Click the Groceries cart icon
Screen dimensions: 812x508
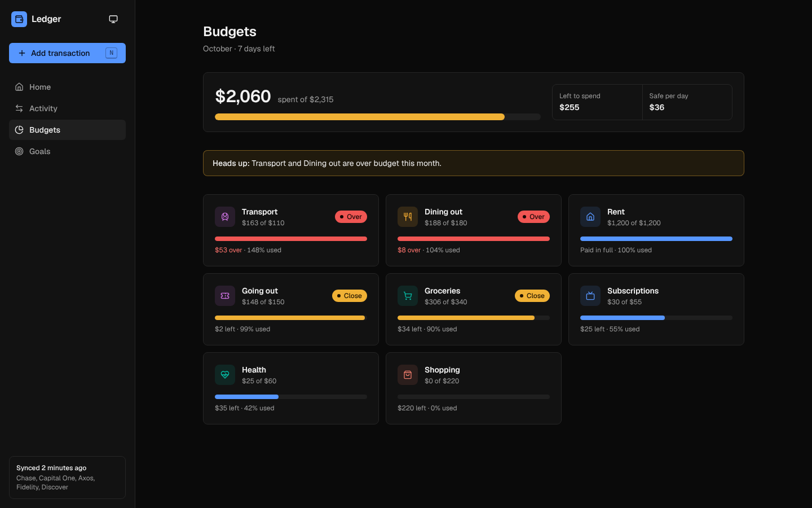point(408,296)
